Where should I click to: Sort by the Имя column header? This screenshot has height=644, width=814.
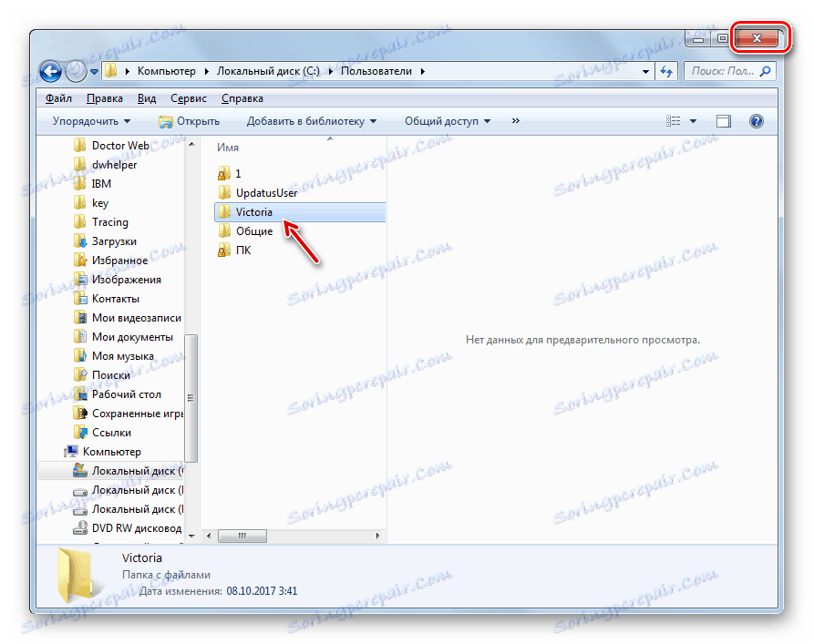227,148
